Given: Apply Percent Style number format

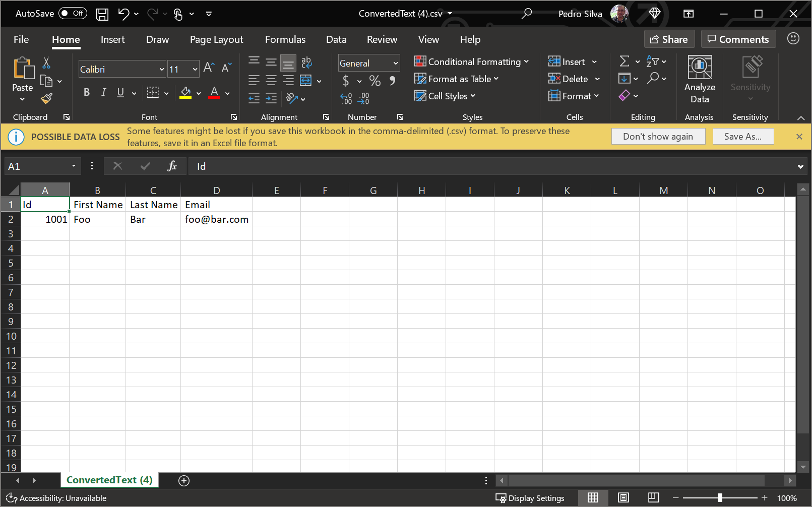Looking at the screenshot, I should (374, 81).
